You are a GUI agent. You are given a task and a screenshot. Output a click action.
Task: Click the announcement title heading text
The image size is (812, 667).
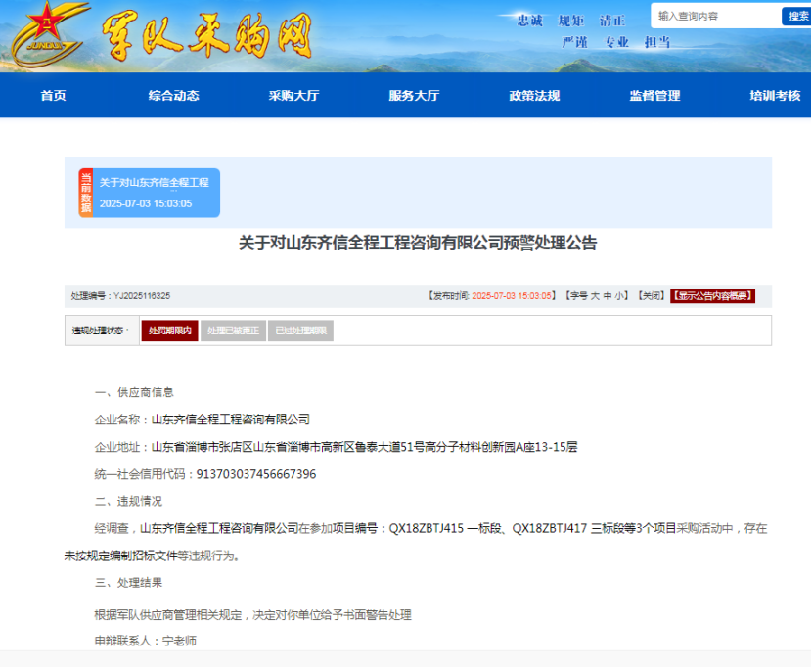coord(418,243)
